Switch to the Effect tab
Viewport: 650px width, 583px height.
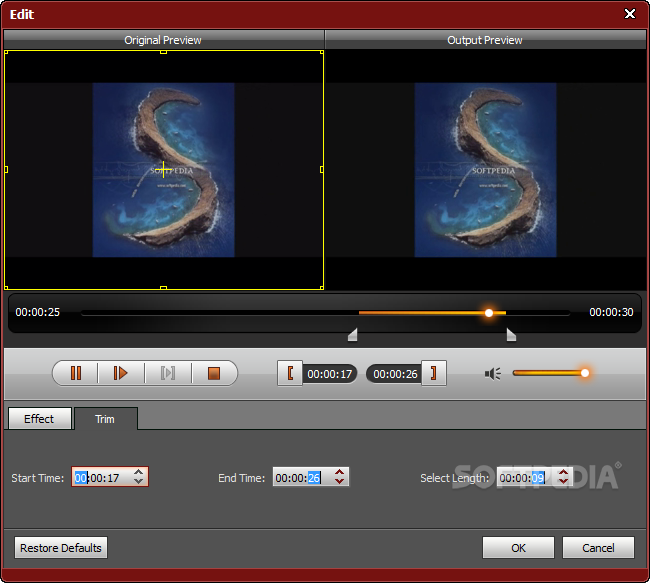click(x=39, y=419)
